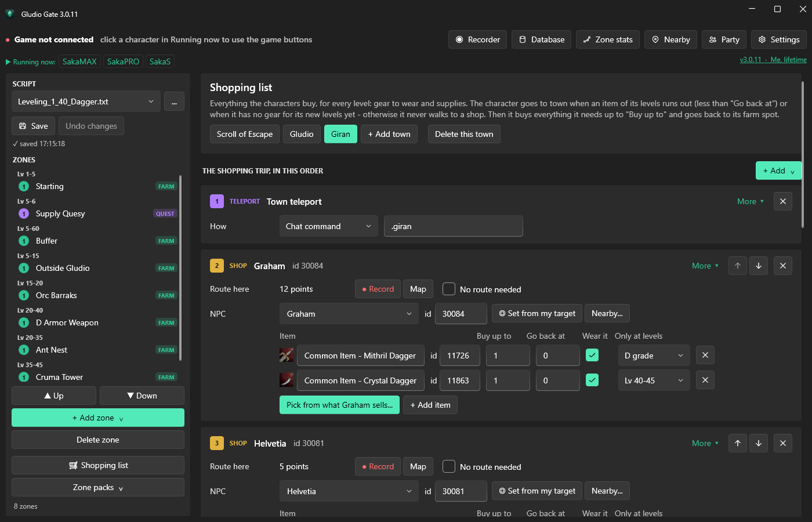Move the Helvetia shop step down

tap(759, 443)
